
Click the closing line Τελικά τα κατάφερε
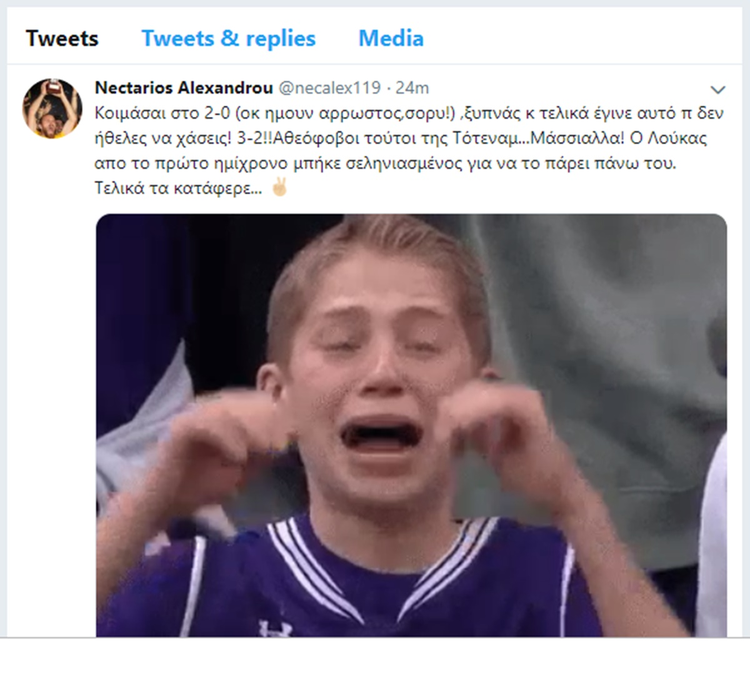click(178, 188)
